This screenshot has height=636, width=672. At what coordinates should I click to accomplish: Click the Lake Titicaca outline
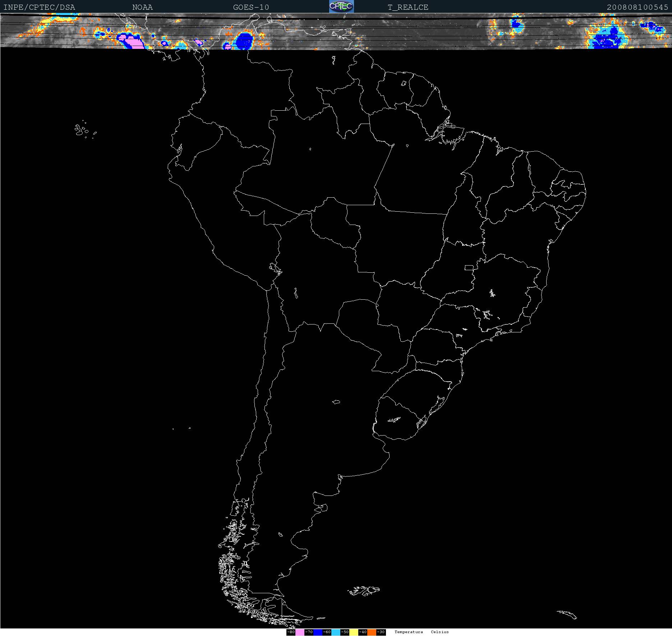pyautogui.click(x=275, y=268)
